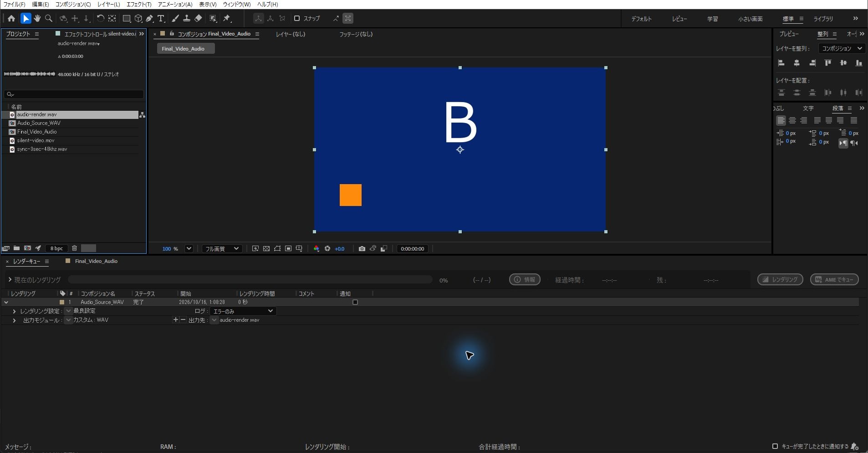Select the Eraser tool

pos(198,19)
